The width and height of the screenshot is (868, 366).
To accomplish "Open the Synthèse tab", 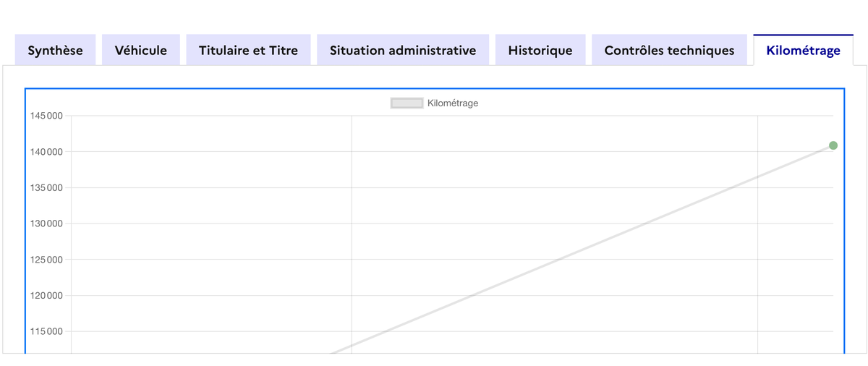I will click(x=55, y=50).
